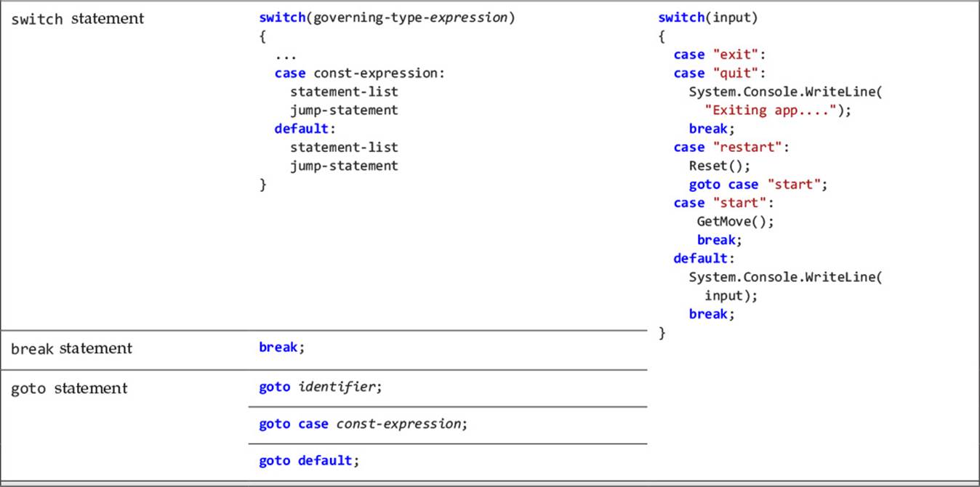
Task: Click the "goto identifier;" syntax entry
Action: click(321, 387)
